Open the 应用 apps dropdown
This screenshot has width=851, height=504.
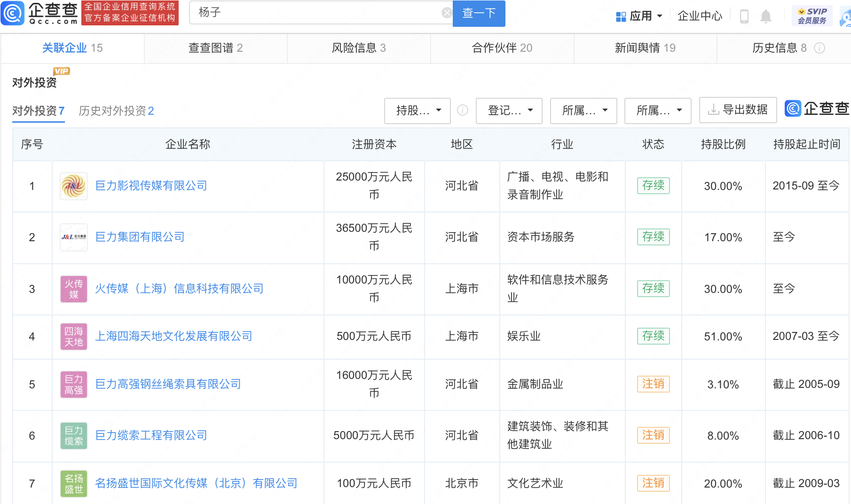[639, 16]
